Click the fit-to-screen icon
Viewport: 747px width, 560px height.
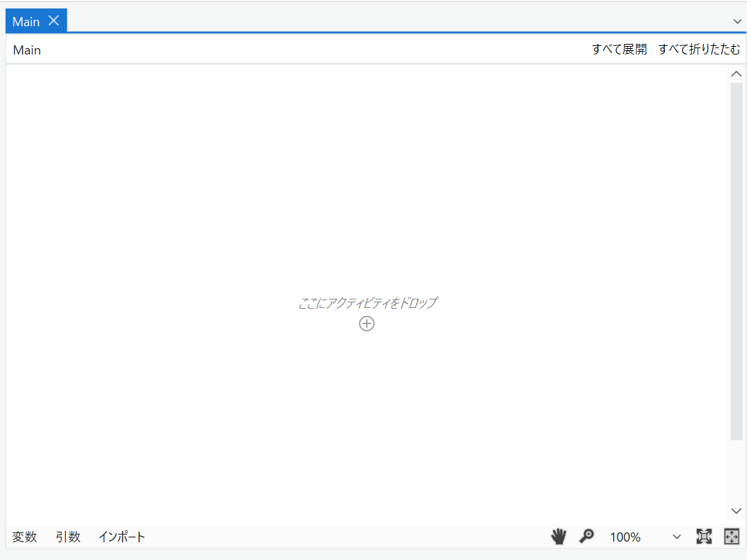pyautogui.click(x=733, y=537)
